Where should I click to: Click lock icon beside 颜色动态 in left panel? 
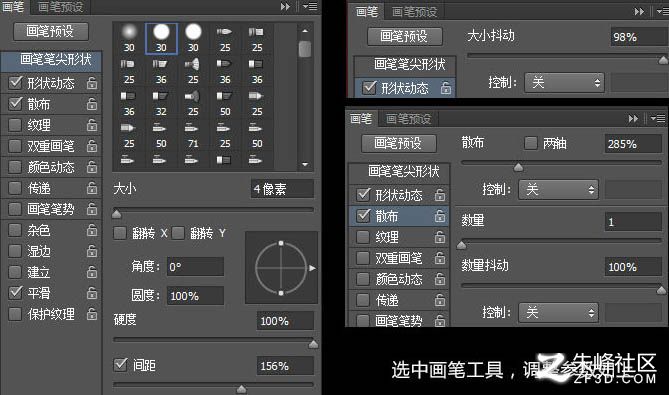[x=92, y=167]
